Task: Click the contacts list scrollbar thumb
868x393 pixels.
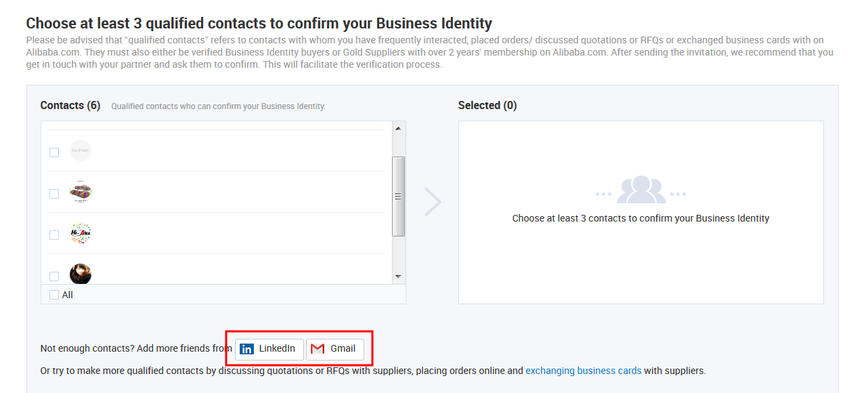Action: click(398, 196)
